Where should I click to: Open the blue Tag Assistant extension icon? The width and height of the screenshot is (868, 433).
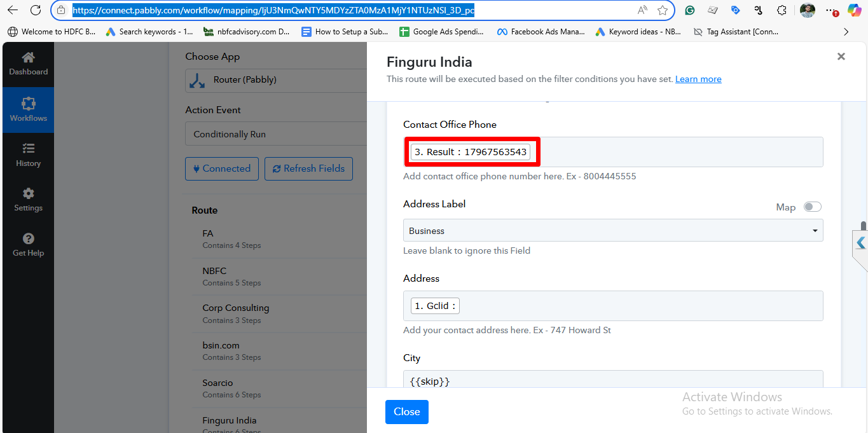(x=735, y=10)
